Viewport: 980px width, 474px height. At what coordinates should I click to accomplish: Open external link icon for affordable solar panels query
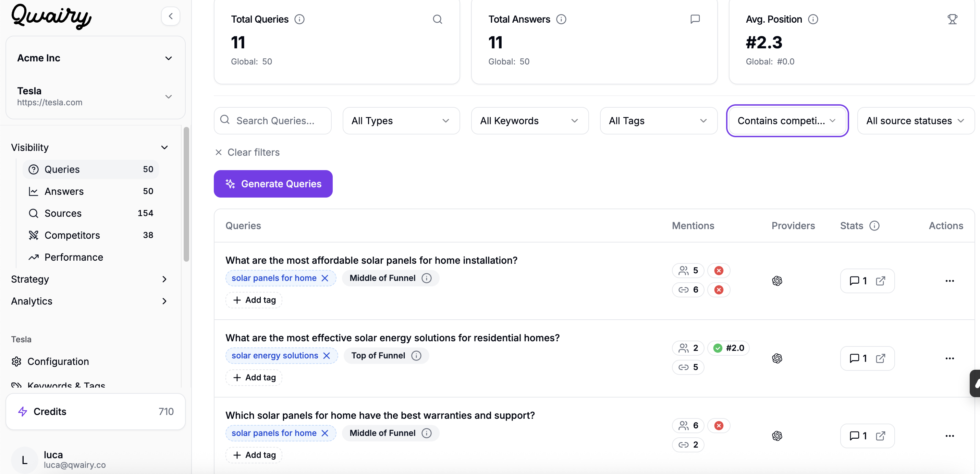[x=880, y=281]
